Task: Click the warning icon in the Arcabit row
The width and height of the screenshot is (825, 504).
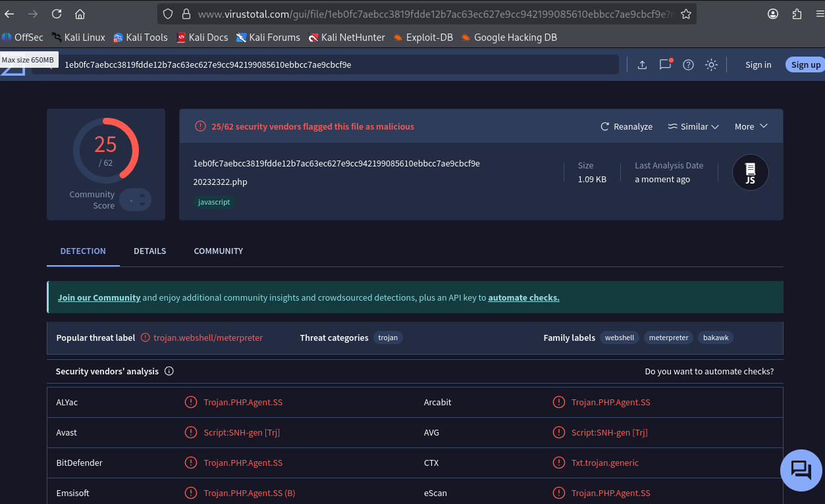Action: coord(559,402)
